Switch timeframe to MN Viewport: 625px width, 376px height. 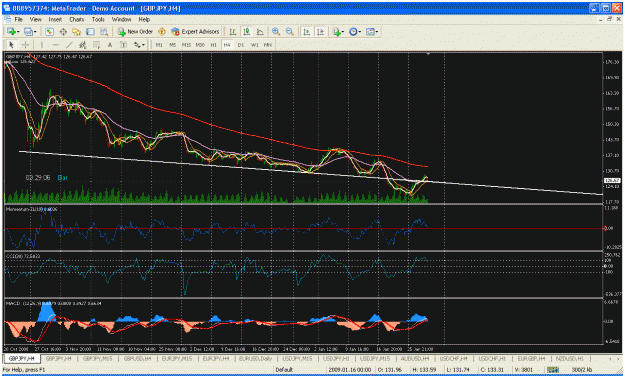coord(268,45)
